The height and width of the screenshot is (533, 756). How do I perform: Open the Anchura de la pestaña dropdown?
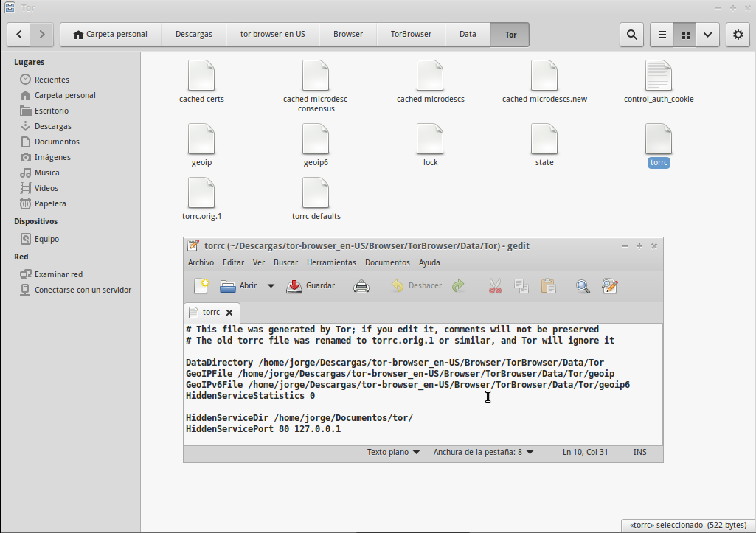point(483,452)
